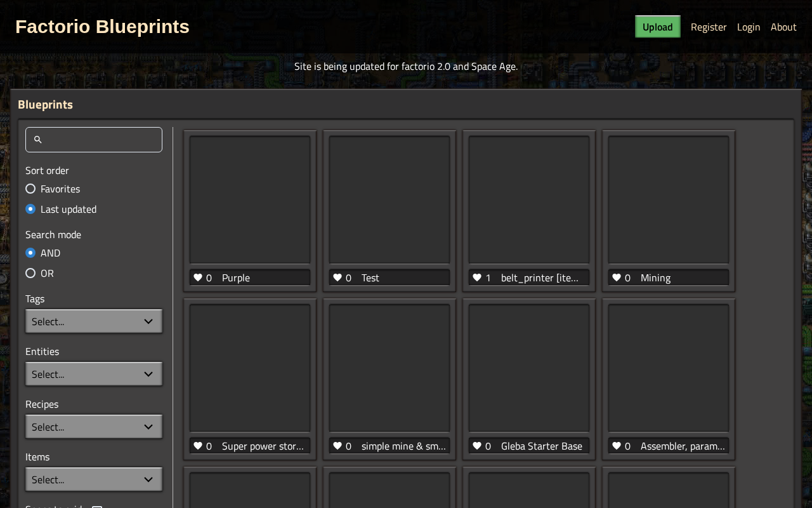Click the "Purple" blueprint title
812x508 pixels.
point(236,277)
